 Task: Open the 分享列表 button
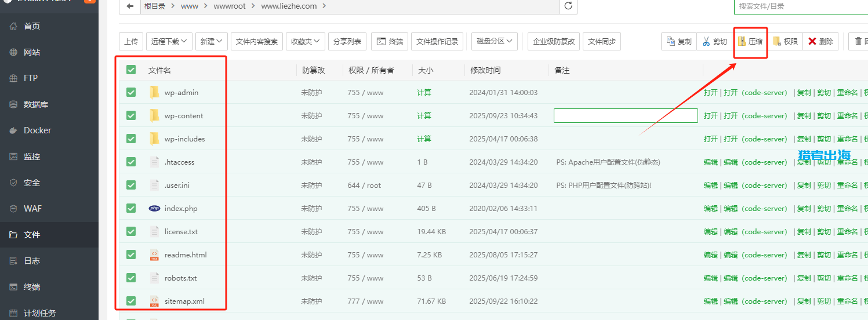click(348, 41)
